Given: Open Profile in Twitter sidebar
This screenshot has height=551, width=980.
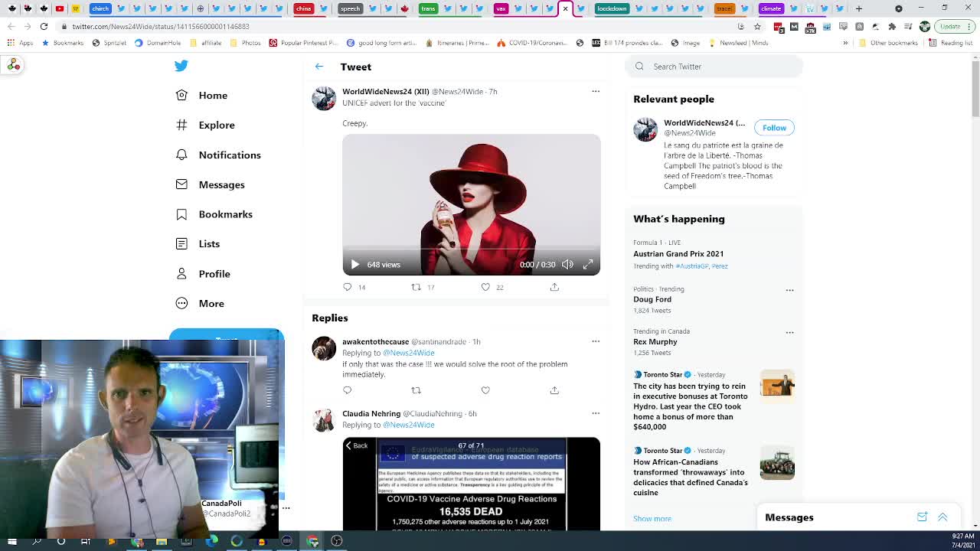Looking at the screenshot, I should [x=204, y=273].
